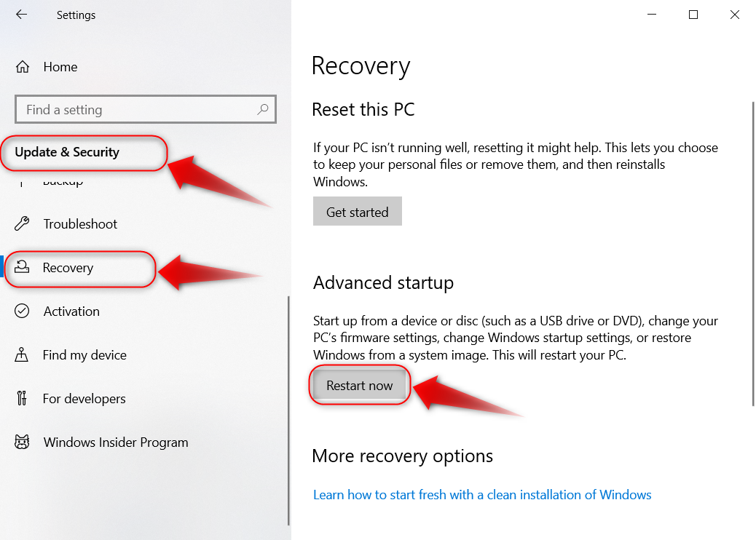Open the clean installation of Windows link

482,495
